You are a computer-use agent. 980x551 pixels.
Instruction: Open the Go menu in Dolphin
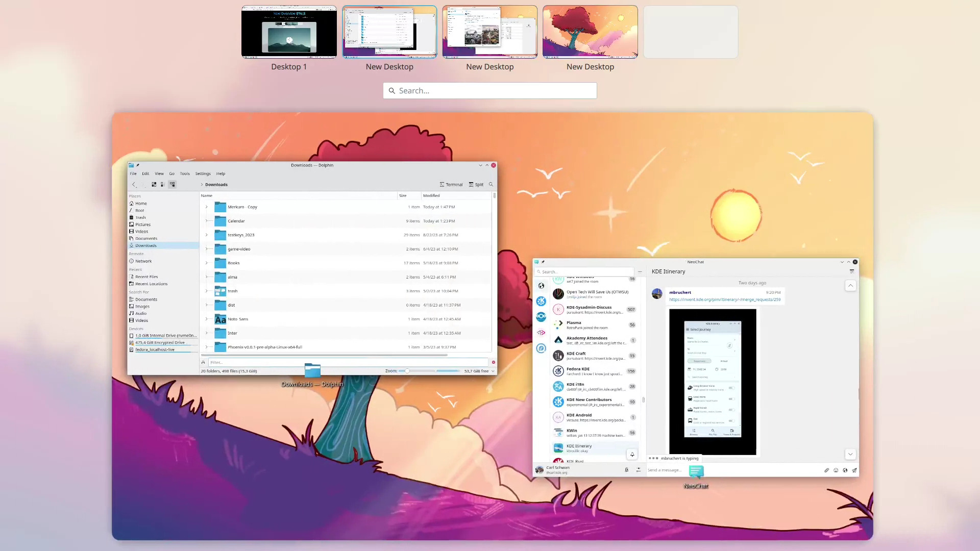(x=171, y=173)
